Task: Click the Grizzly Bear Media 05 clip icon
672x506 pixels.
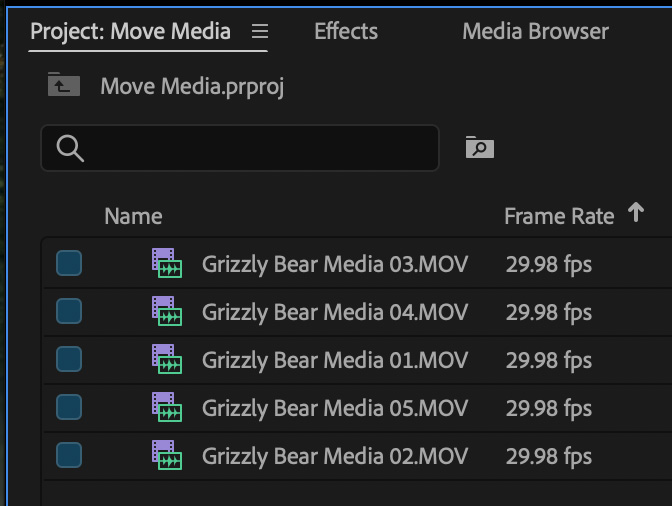Action: point(167,408)
